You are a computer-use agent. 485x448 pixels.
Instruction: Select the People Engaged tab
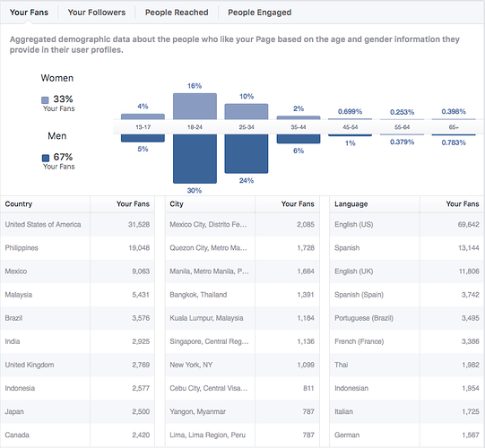click(x=259, y=13)
